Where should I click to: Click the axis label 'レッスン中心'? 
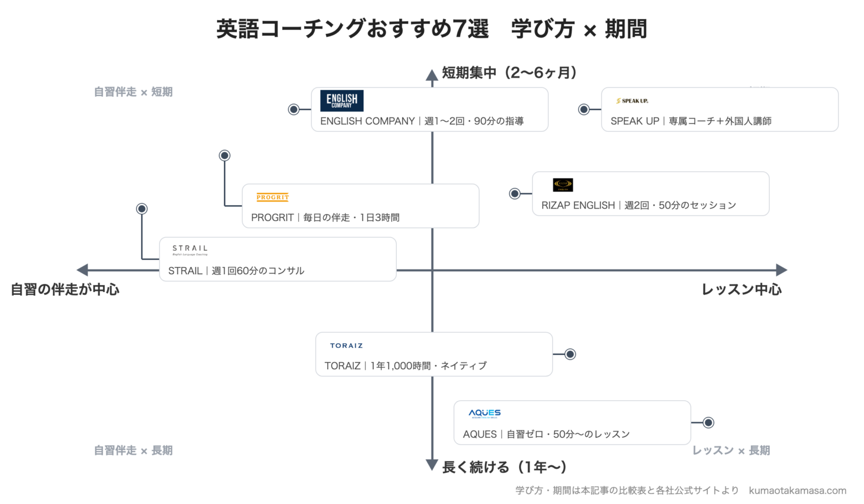tap(741, 289)
